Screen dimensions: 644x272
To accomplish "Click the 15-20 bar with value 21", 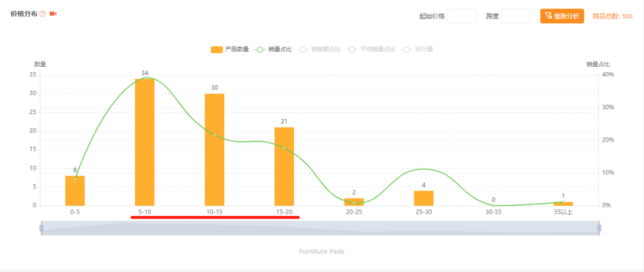I will click(x=284, y=166).
